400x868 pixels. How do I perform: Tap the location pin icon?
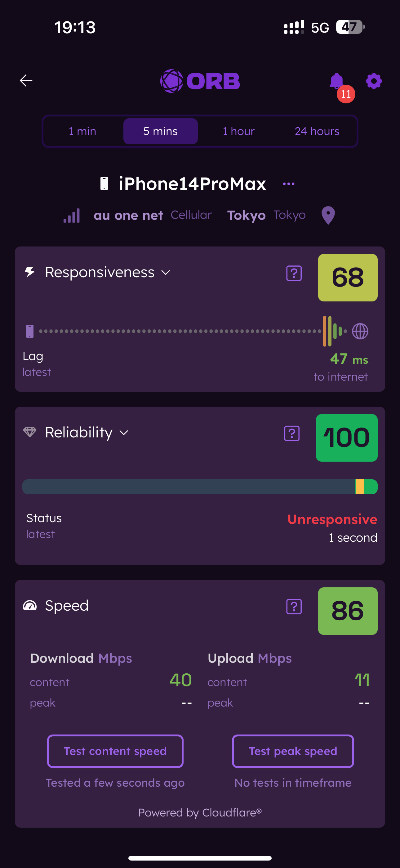pos(328,215)
